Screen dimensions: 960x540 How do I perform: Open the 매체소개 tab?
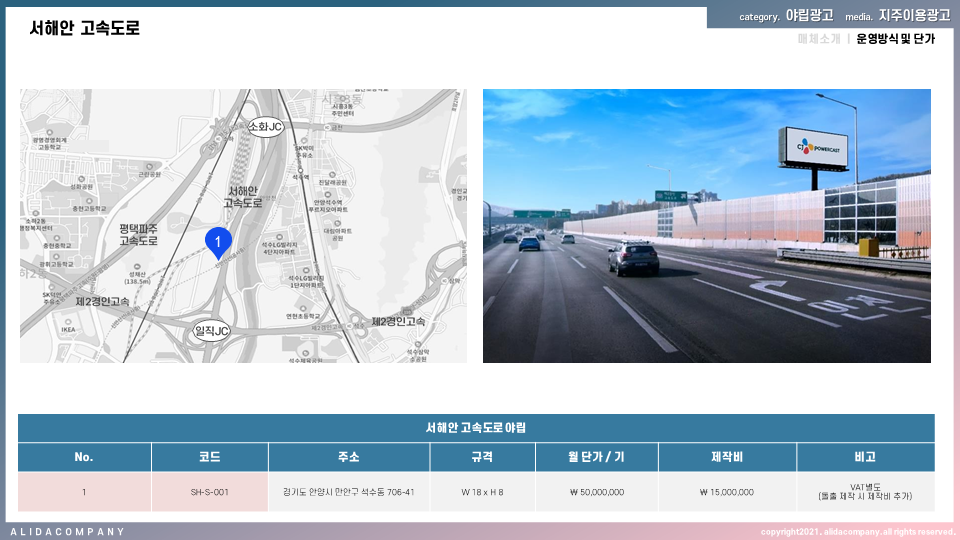(818, 39)
